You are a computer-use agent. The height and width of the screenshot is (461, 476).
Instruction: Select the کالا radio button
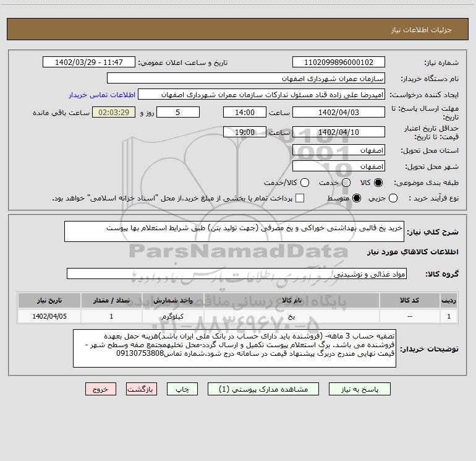[x=378, y=183]
